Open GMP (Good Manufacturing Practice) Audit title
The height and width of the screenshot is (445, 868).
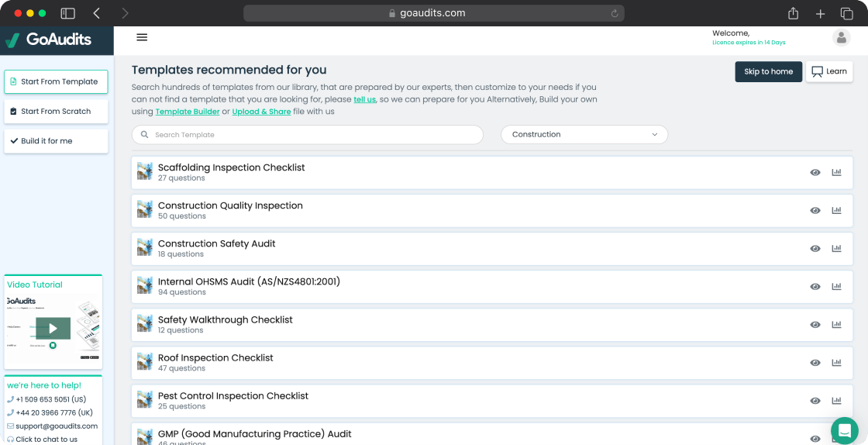pyautogui.click(x=255, y=434)
